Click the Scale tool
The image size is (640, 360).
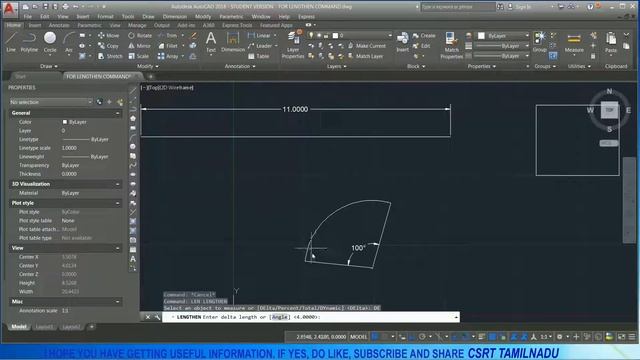138,56
